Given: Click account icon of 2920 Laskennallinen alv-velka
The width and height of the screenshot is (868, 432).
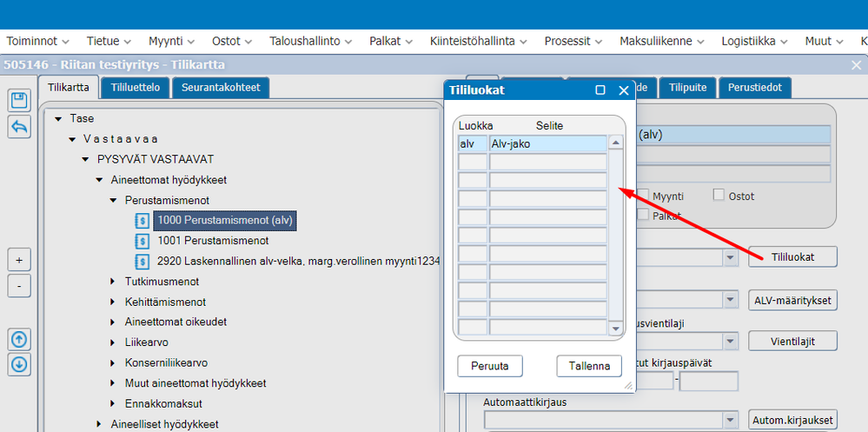Looking at the screenshot, I should pyautogui.click(x=142, y=261).
